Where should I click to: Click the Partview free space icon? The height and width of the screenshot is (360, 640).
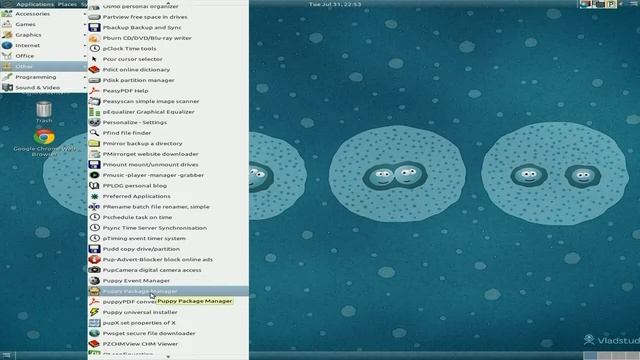click(94, 17)
